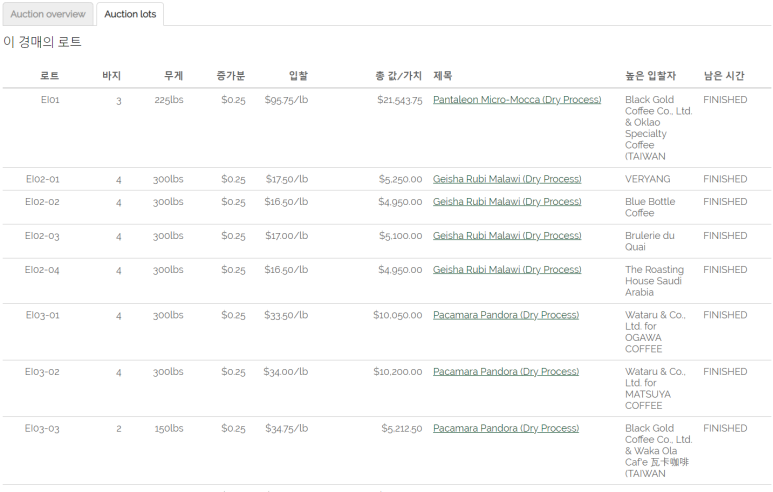
Task: Open Pacamara Pandora link in row EI03-02
Action: point(506,372)
